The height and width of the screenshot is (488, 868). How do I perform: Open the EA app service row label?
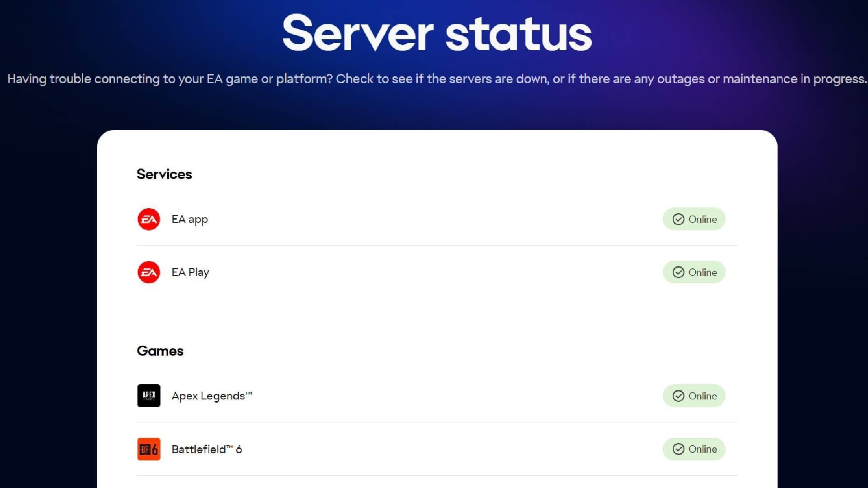tap(189, 220)
